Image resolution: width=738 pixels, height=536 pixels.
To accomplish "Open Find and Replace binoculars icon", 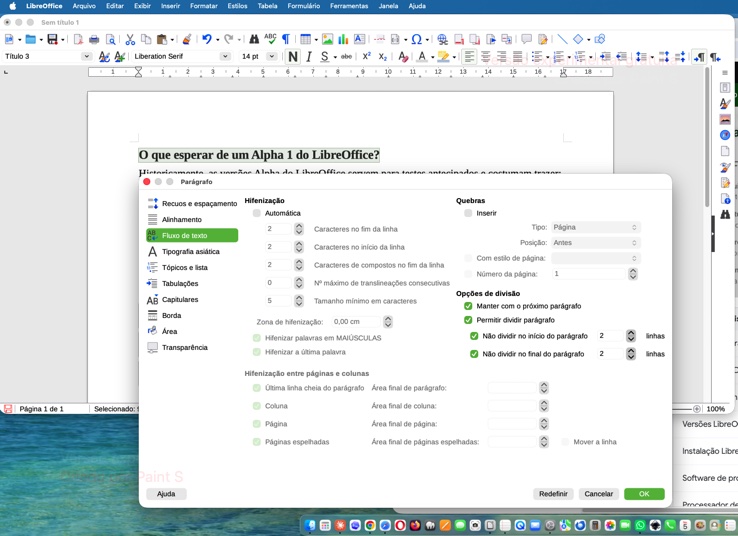I will [254, 39].
